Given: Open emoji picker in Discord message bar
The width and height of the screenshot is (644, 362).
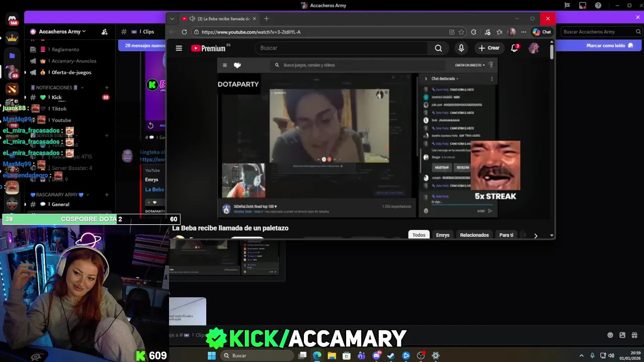Looking at the screenshot, I should click(x=610, y=335).
